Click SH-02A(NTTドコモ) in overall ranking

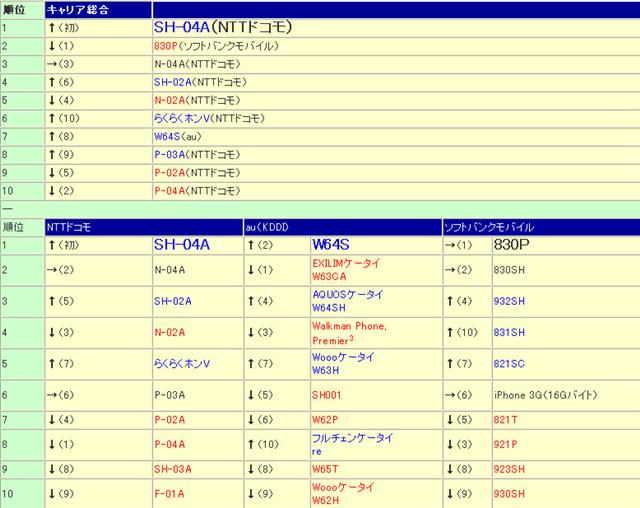pyautogui.click(x=200, y=82)
